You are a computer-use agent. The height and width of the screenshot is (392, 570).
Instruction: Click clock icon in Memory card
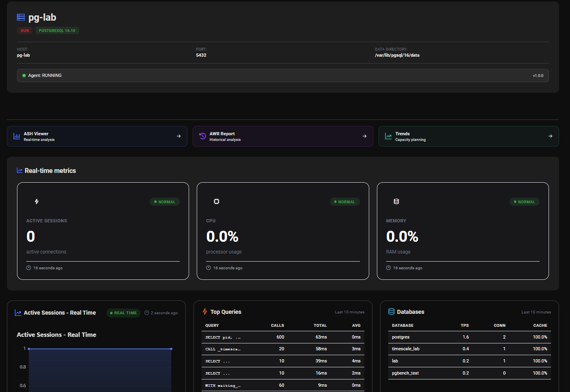[389, 268]
